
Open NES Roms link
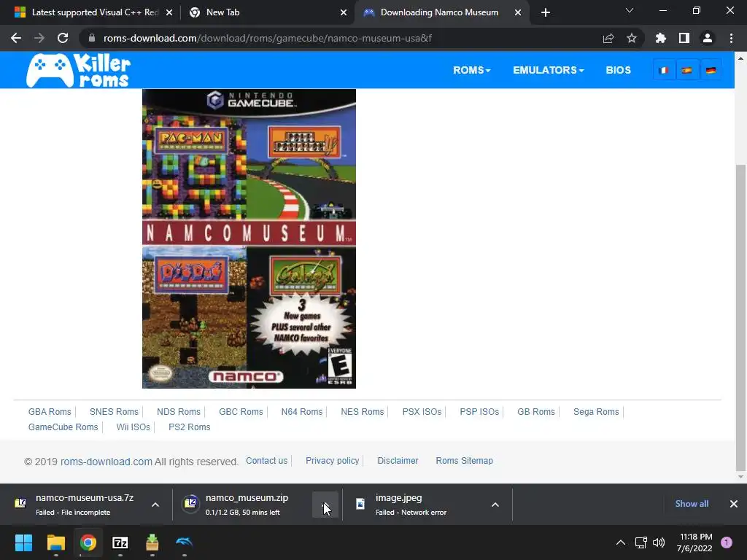[363, 412]
